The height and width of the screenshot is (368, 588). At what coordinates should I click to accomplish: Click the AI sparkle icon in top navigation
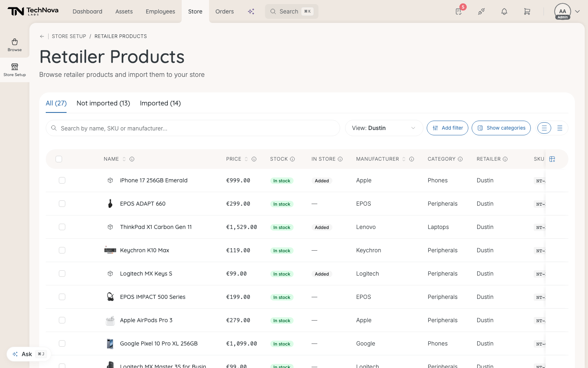point(251,11)
